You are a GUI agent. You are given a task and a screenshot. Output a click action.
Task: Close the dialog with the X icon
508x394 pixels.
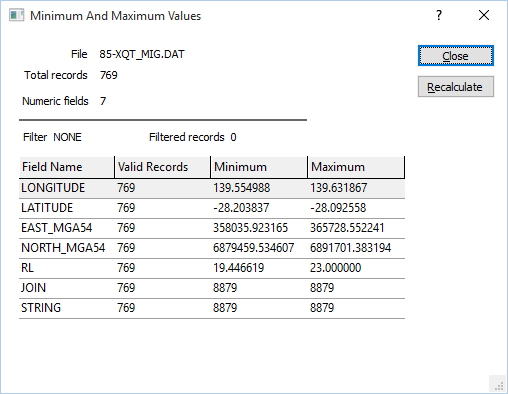tap(484, 15)
